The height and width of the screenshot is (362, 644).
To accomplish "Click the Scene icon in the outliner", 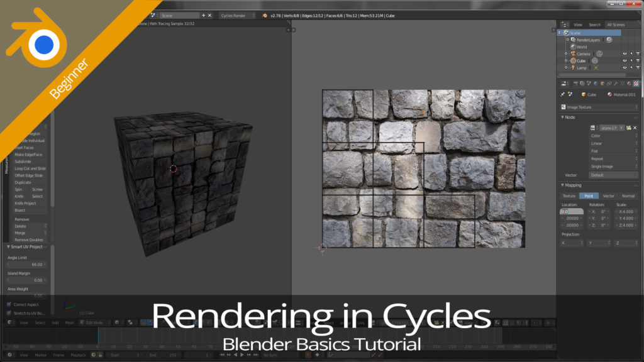I will coord(567,33).
